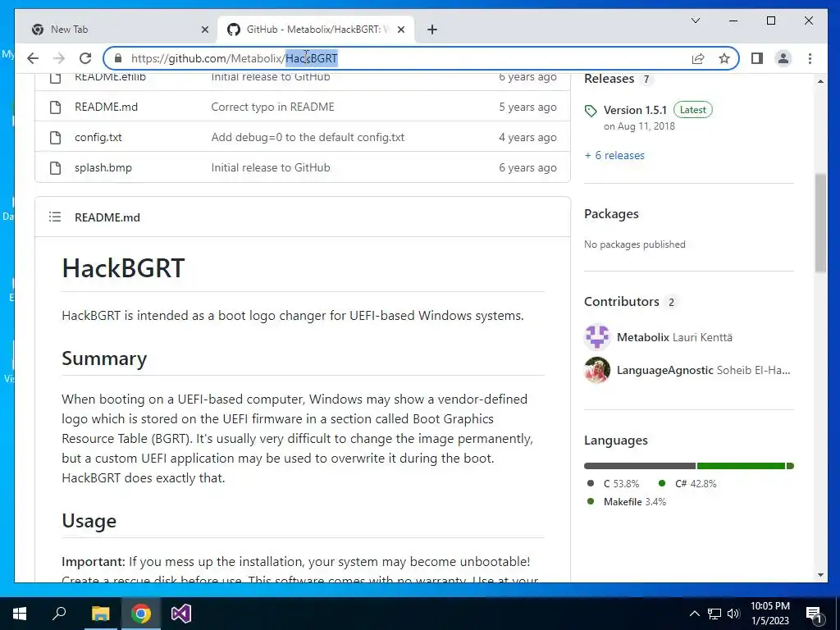Viewport: 840px width, 630px height.
Task: View site info via the padlock icon
Action: (118, 58)
